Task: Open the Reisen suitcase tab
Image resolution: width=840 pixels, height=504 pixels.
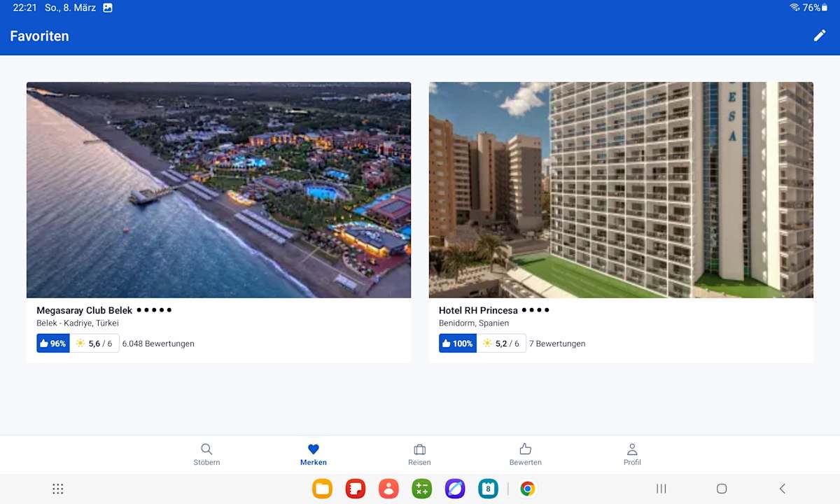Action: click(419, 454)
